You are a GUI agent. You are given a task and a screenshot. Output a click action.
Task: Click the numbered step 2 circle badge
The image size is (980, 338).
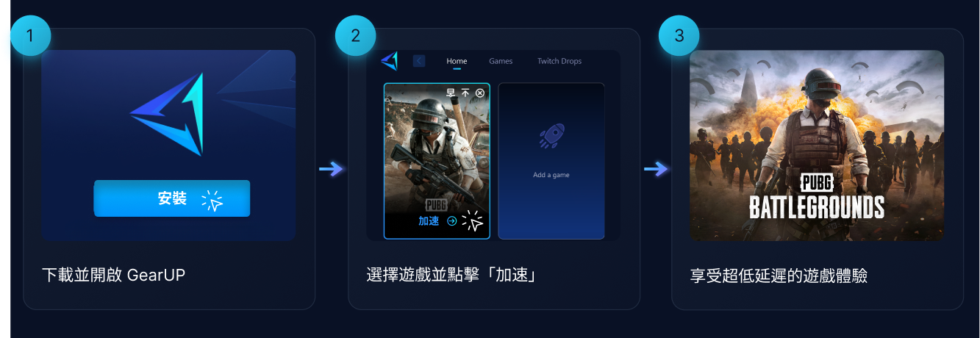[356, 36]
